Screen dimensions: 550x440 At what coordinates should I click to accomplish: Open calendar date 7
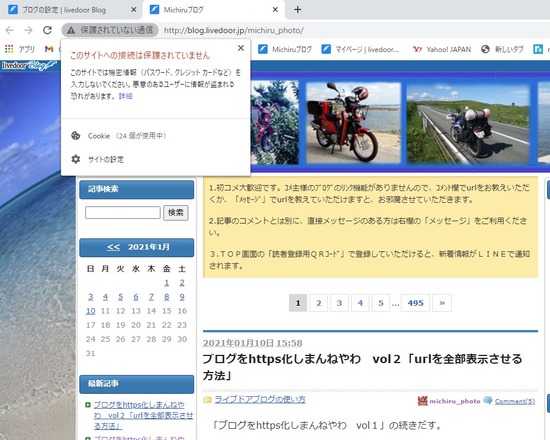(x=151, y=297)
